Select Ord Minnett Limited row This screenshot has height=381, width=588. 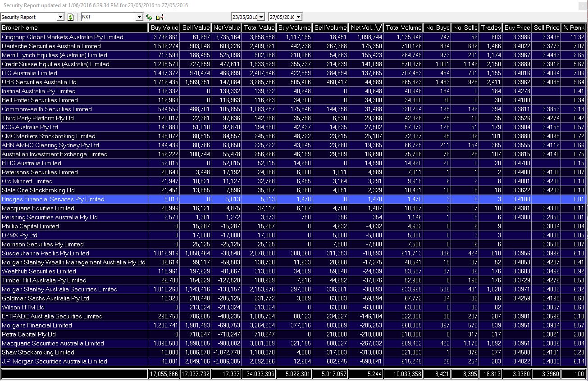click(293, 181)
